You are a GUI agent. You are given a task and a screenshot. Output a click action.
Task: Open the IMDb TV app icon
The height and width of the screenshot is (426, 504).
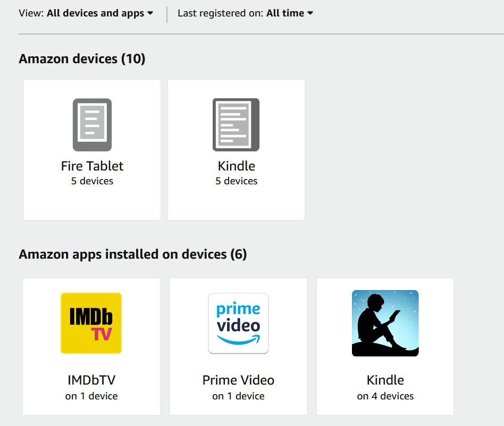(91, 323)
